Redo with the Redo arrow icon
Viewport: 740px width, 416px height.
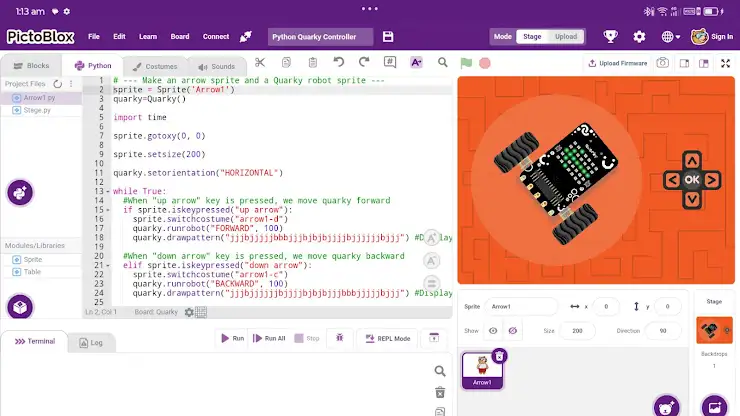click(x=364, y=62)
